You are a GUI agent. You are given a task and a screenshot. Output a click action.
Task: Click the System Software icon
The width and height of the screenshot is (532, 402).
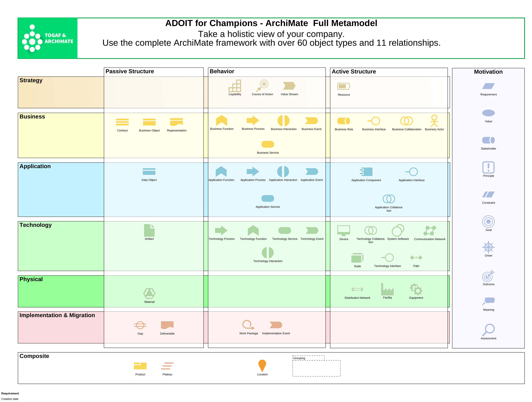pyautogui.click(x=398, y=230)
